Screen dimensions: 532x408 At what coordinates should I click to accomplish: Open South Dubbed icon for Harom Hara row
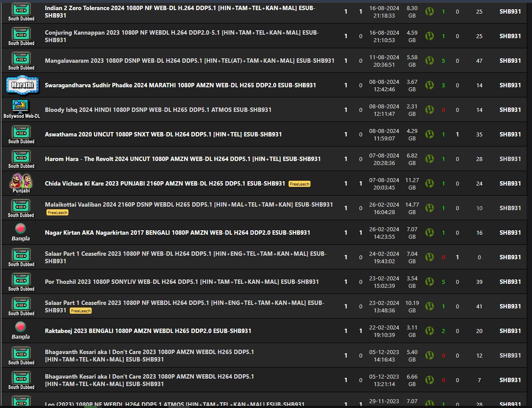click(21, 159)
